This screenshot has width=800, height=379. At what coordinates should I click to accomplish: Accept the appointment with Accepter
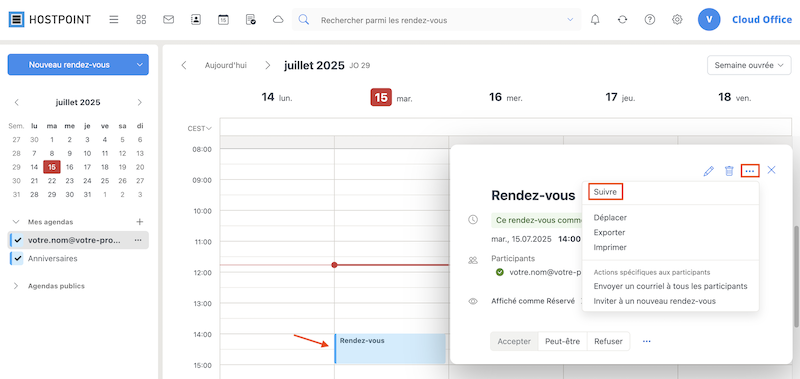pyautogui.click(x=514, y=342)
